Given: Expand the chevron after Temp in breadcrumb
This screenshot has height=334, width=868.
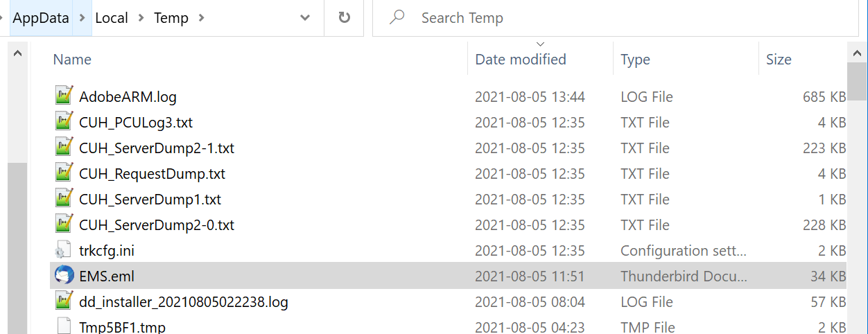Looking at the screenshot, I should 202,18.
